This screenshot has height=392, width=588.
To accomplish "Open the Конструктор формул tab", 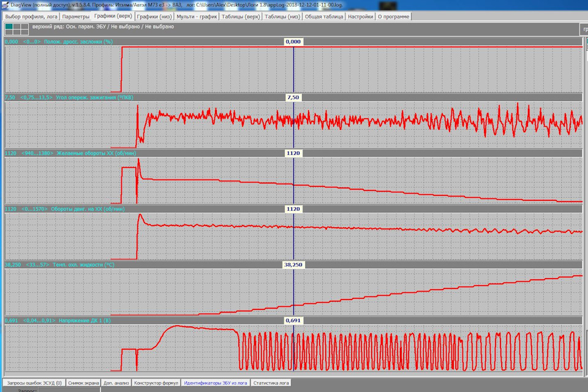I will 156,383.
